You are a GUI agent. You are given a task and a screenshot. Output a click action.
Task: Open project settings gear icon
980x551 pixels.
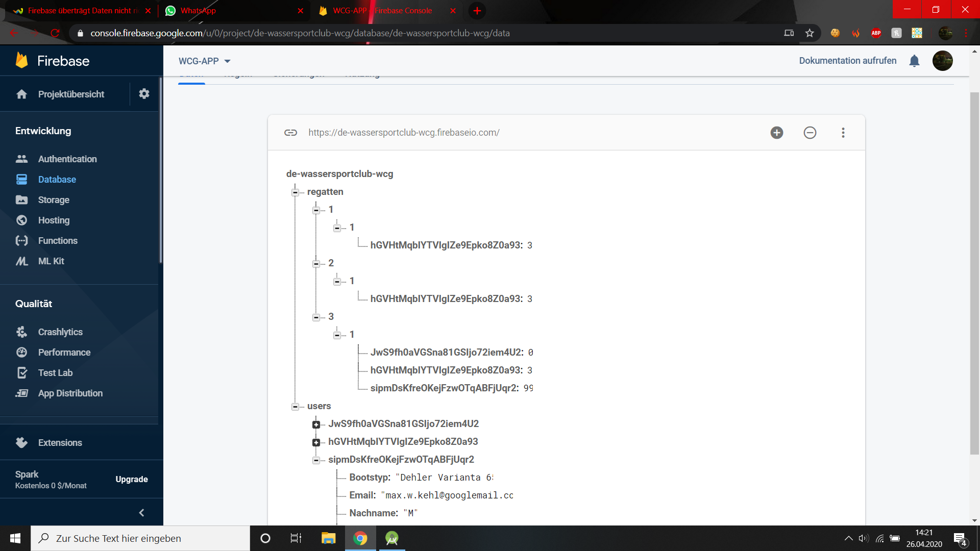click(x=144, y=94)
